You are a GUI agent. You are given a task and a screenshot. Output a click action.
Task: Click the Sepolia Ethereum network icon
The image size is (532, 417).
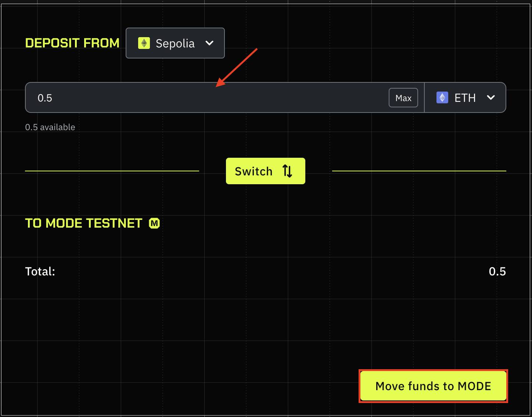[x=144, y=43]
